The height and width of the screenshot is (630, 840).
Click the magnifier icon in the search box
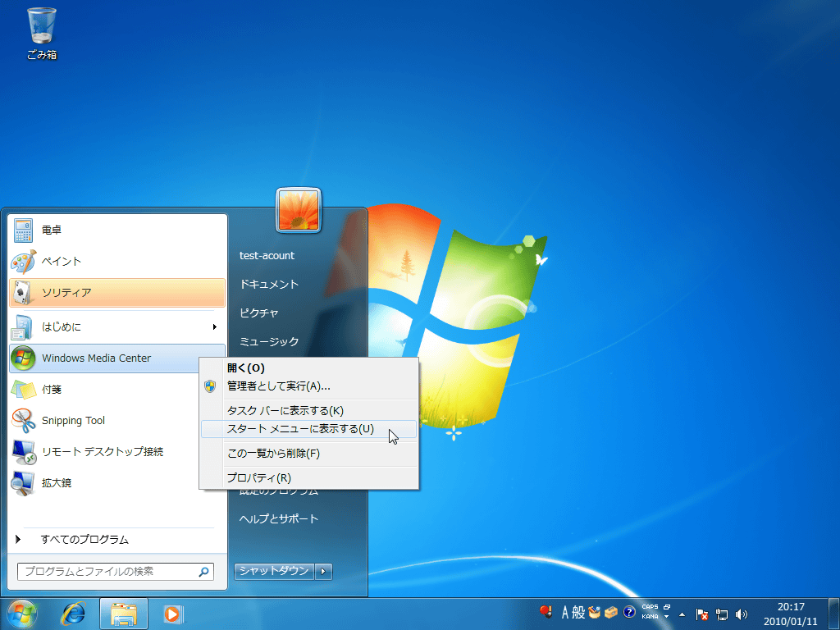(203, 572)
